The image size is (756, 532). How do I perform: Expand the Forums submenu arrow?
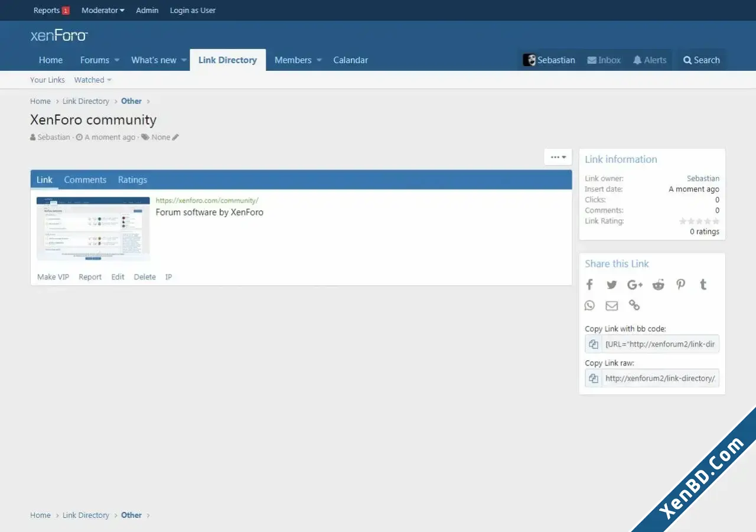pyautogui.click(x=117, y=60)
